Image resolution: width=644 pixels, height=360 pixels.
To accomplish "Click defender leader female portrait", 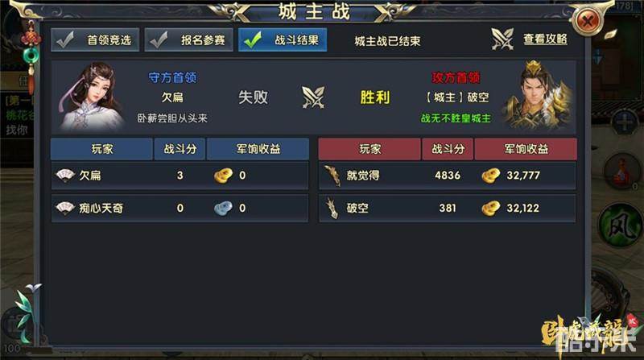I will pos(91,96).
